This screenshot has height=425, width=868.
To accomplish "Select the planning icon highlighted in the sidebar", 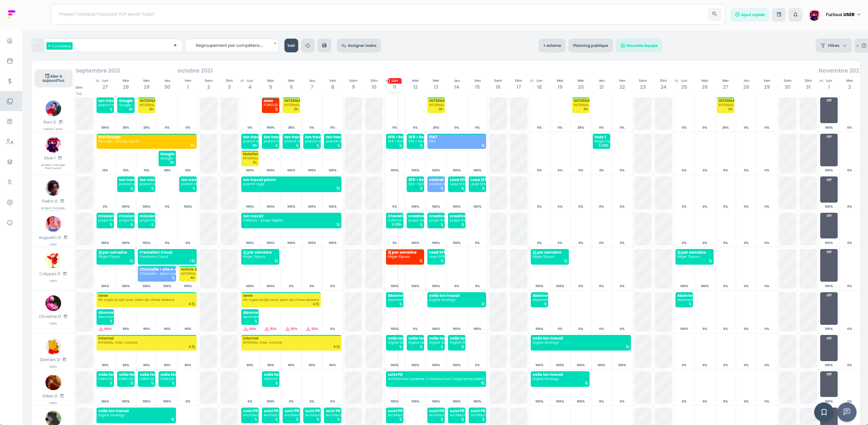I will 10,101.
